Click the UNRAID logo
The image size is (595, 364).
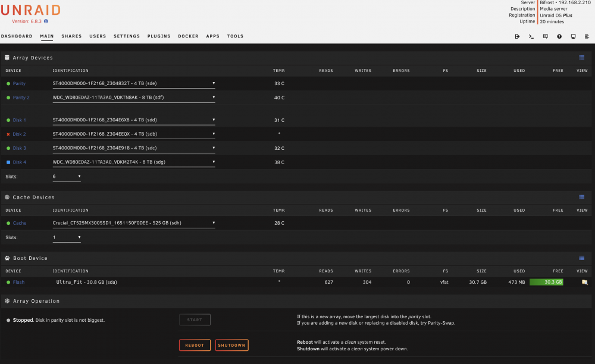tap(31, 10)
